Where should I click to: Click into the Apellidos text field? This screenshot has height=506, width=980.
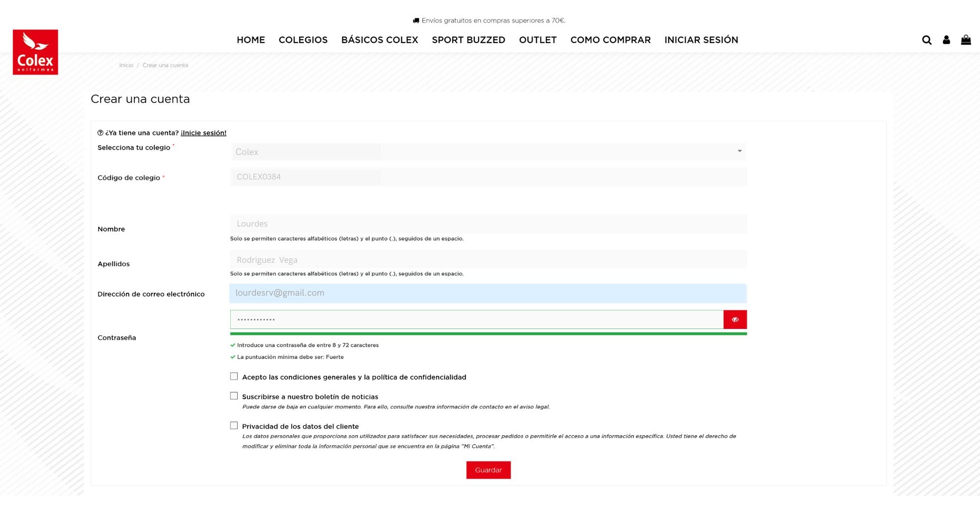click(488, 260)
